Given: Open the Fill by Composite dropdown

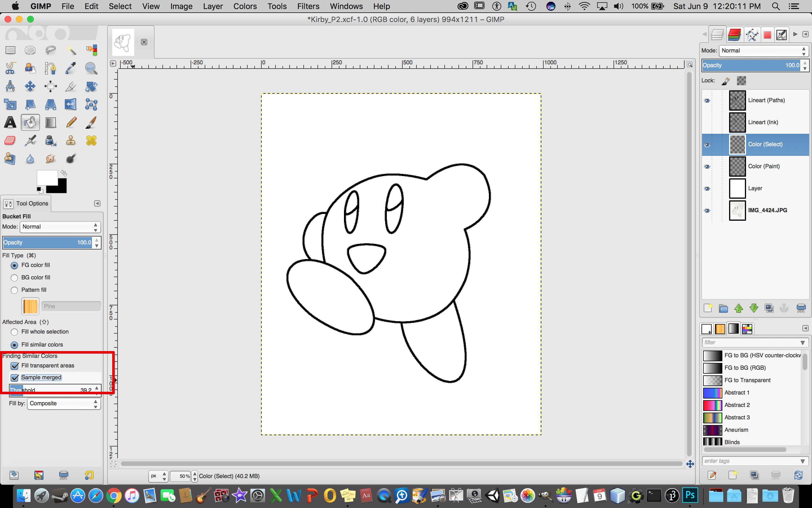Looking at the screenshot, I should click(x=64, y=404).
